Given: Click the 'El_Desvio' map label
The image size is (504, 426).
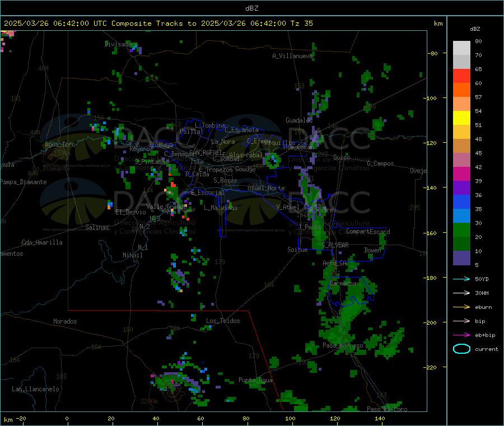Looking at the screenshot, I should tap(130, 212).
